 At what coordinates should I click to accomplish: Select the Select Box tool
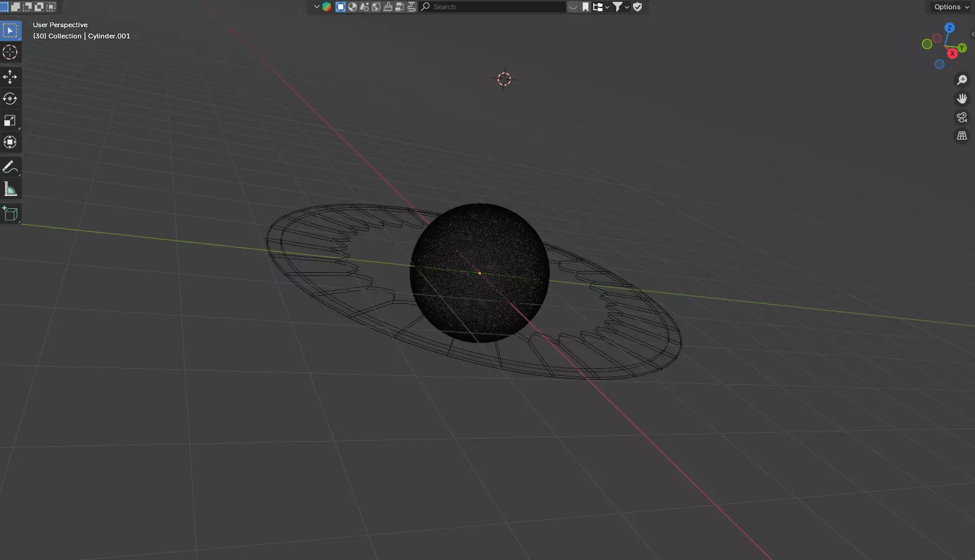[x=10, y=30]
